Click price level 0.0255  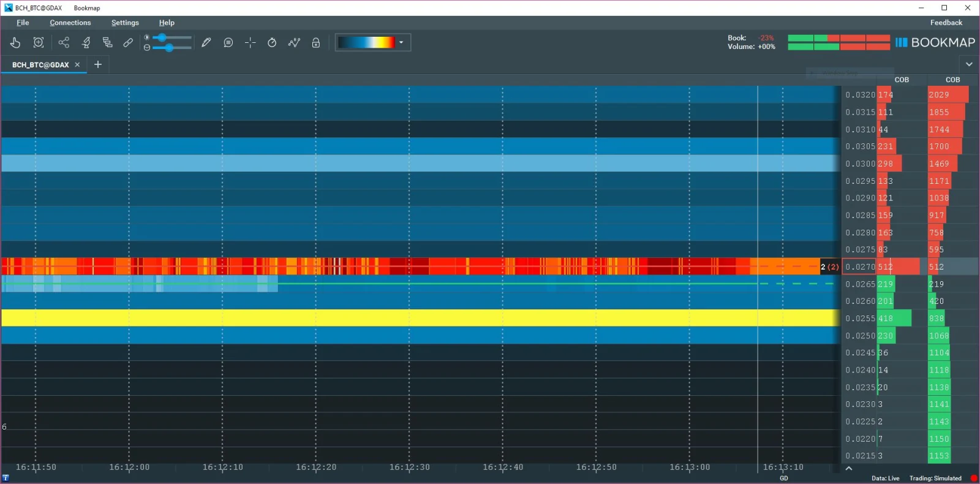tap(860, 319)
